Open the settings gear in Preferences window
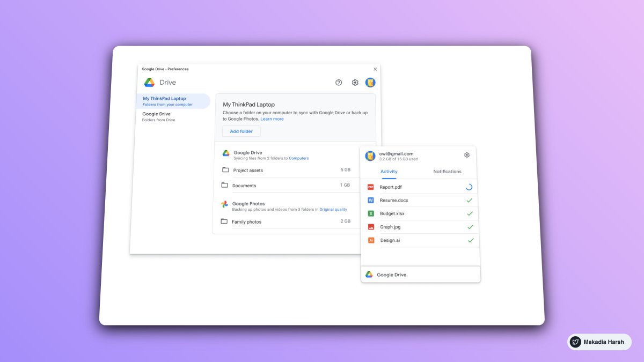 click(355, 82)
